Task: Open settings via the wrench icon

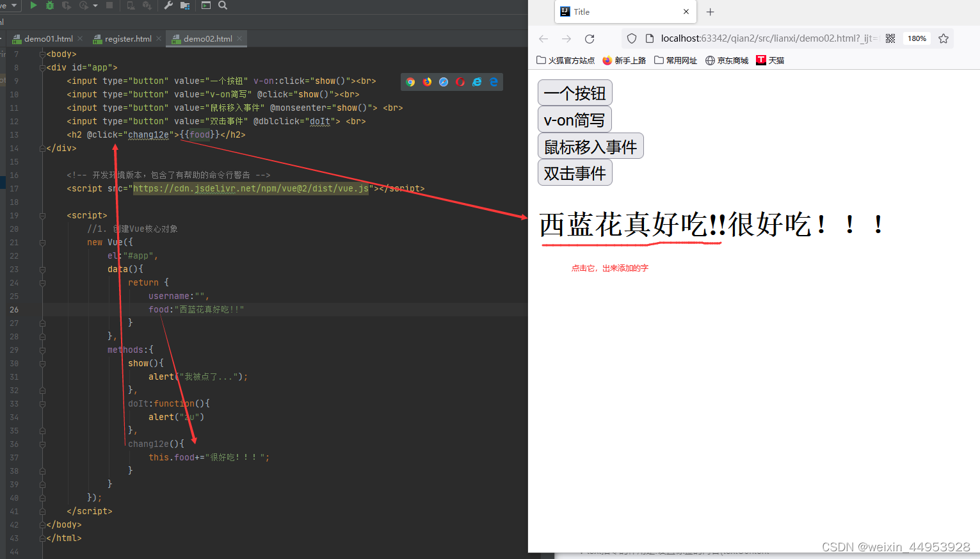Action: (x=168, y=5)
